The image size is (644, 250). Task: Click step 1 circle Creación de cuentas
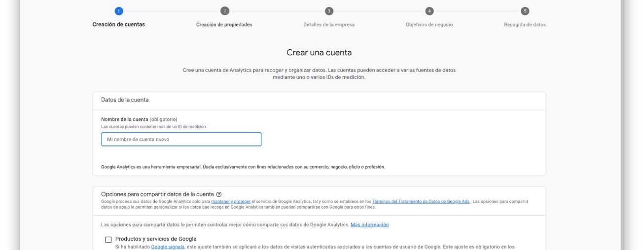[x=119, y=11]
